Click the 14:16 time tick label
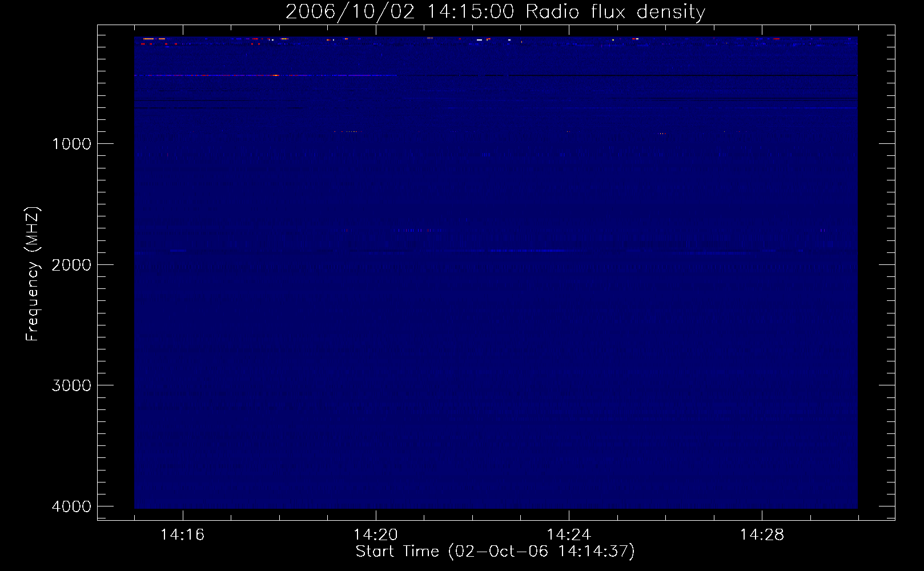 pyautogui.click(x=182, y=535)
